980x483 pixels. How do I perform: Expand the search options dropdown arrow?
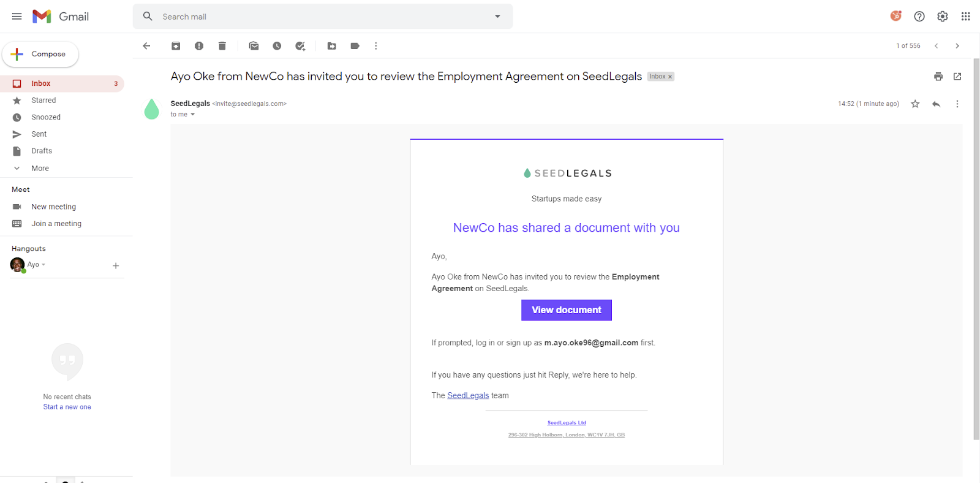pos(497,17)
